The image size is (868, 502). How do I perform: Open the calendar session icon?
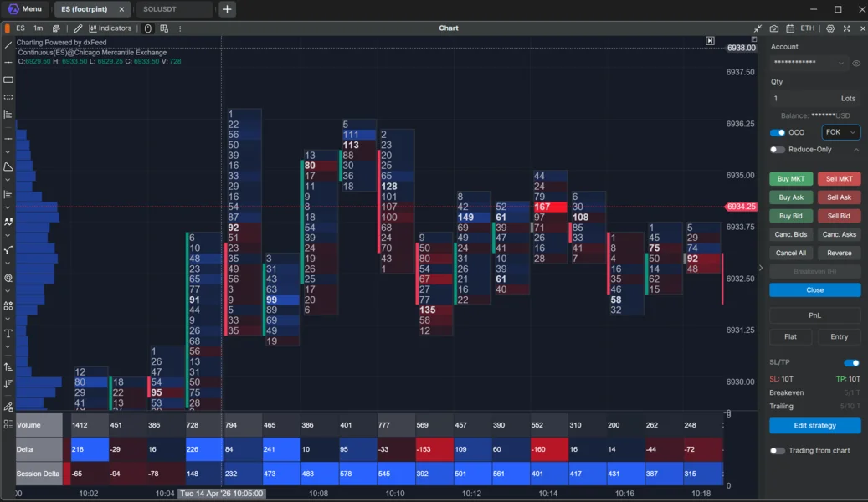[790, 28]
